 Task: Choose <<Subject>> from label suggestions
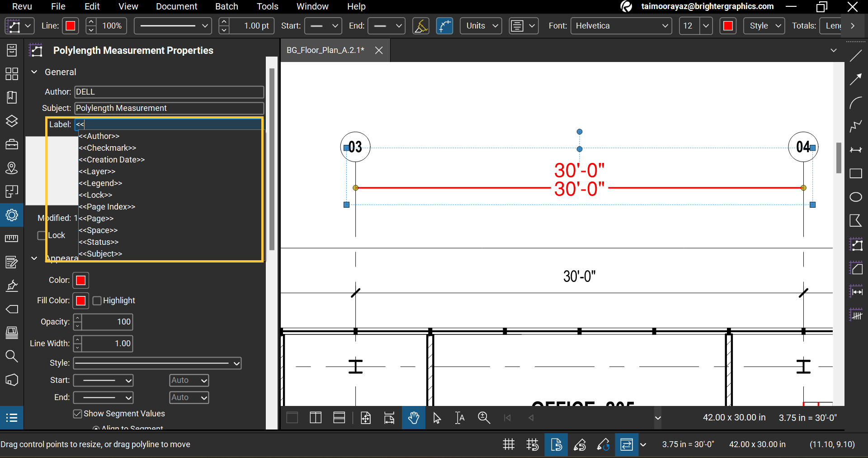(100, 254)
